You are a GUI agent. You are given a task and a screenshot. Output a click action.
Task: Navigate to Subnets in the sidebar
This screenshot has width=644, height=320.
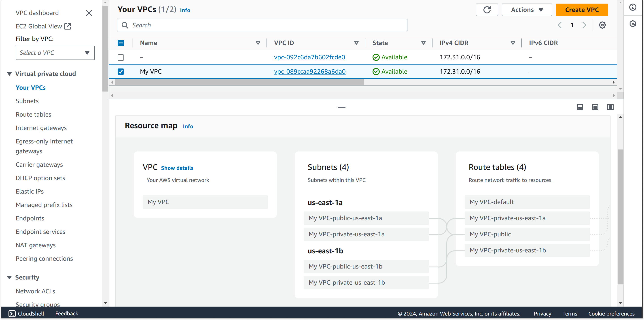click(x=27, y=101)
